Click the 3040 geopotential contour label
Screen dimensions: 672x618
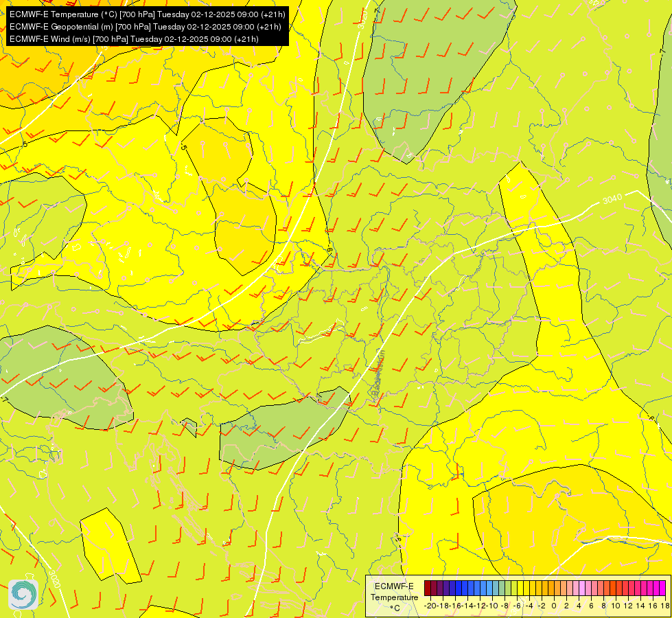pos(612,198)
